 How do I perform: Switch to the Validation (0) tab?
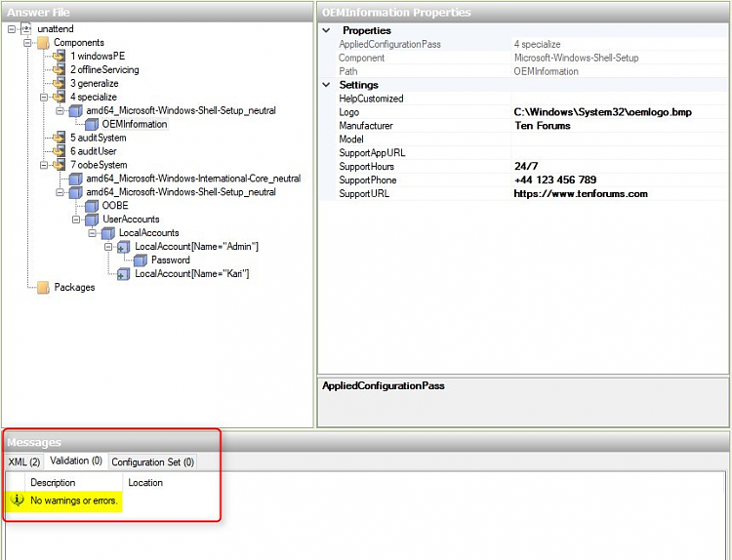[76, 461]
